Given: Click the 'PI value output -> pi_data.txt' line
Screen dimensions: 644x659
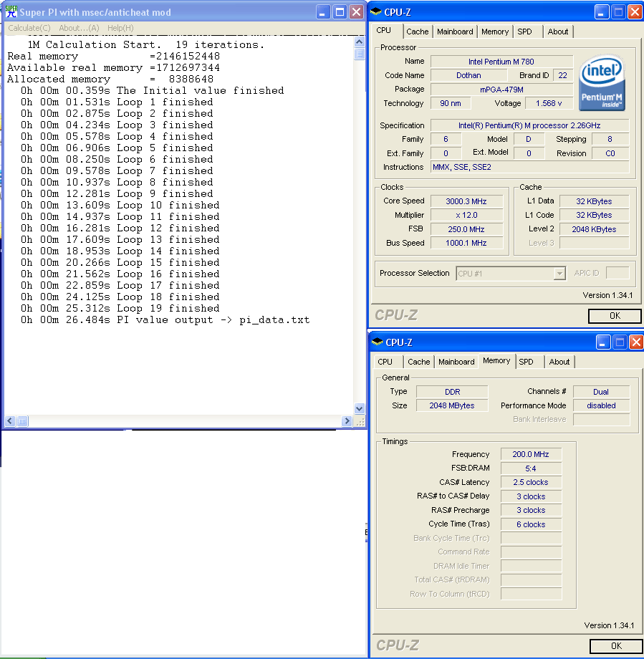Looking at the screenshot, I should [x=165, y=320].
